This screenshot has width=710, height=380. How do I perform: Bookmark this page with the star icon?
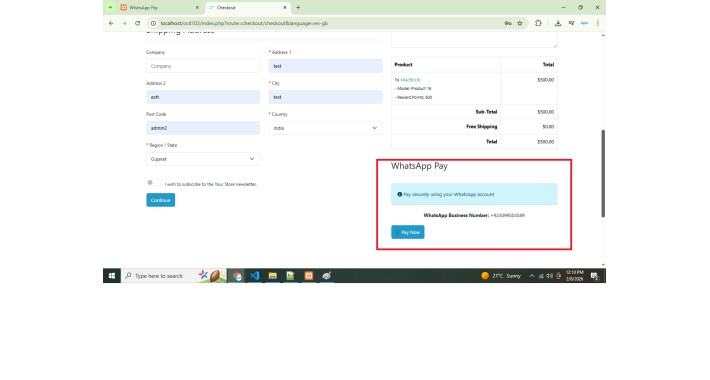(520, 23)
